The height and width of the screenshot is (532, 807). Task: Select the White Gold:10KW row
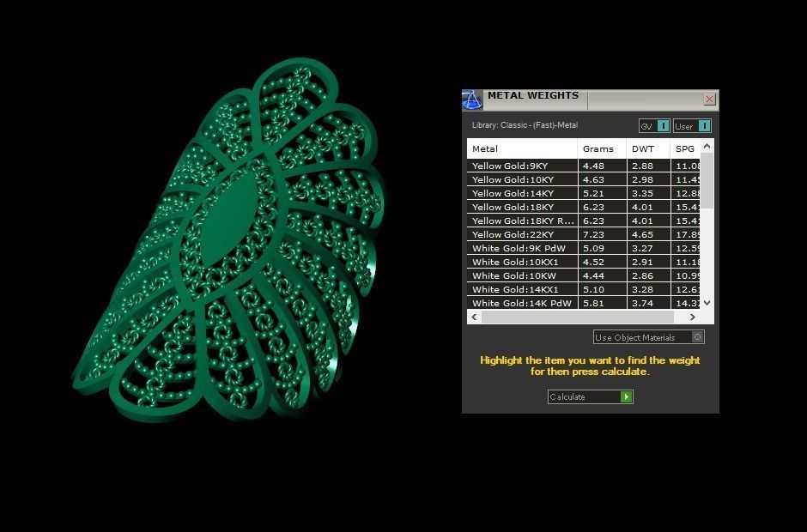584,275
